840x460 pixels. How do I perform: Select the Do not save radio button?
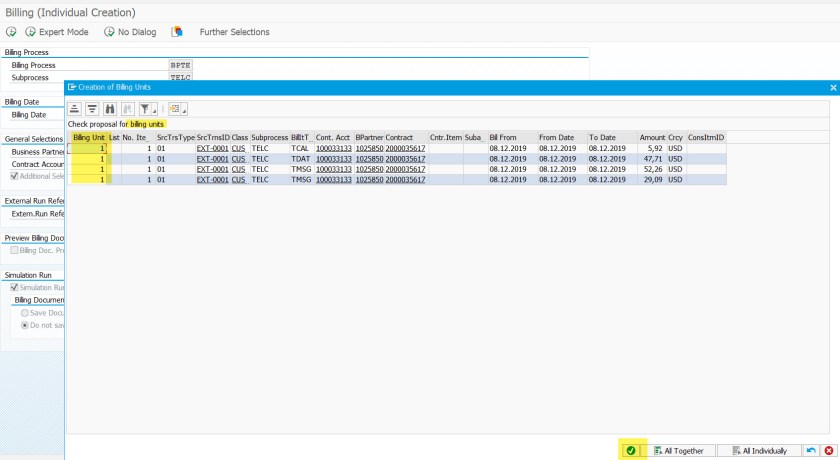coord(25,325)
